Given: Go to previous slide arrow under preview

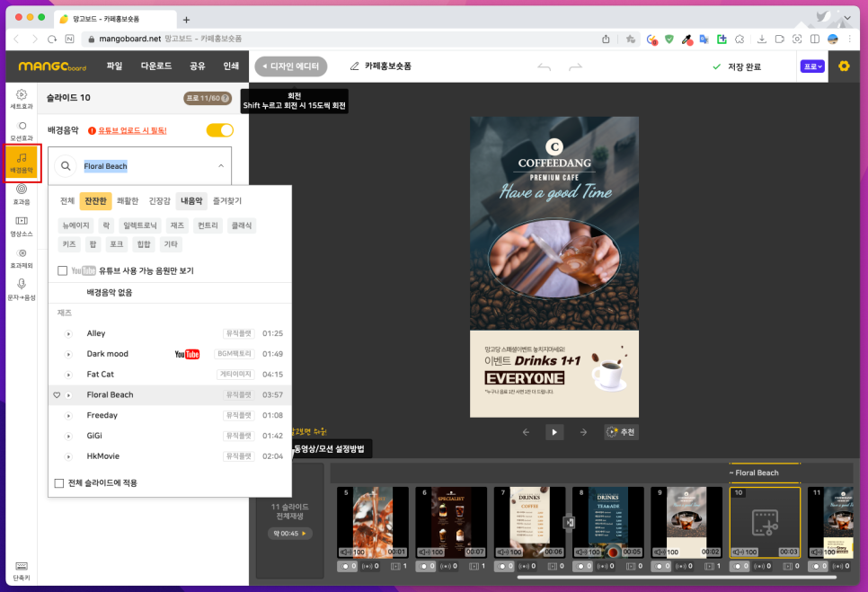Looking at the screenshot, I should (526, 432).
